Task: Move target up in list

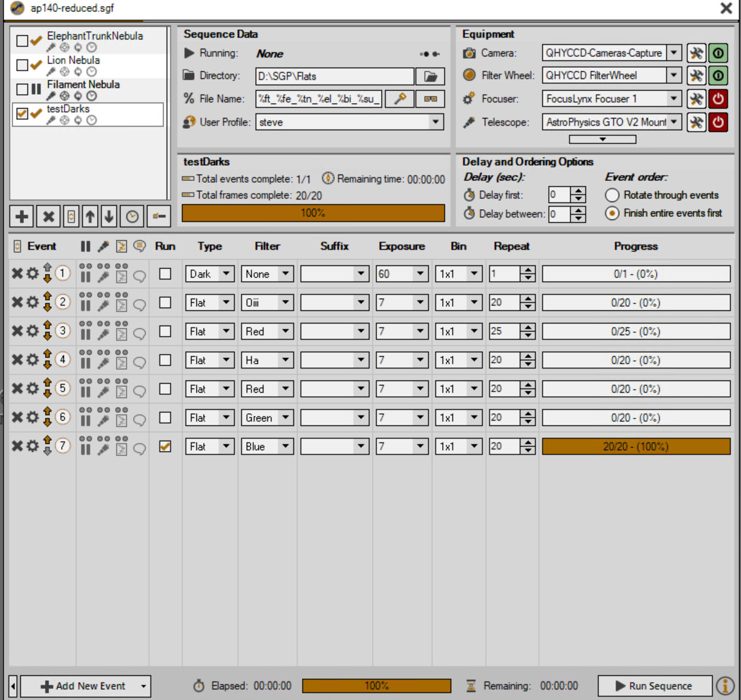Action: pos(90,216)
